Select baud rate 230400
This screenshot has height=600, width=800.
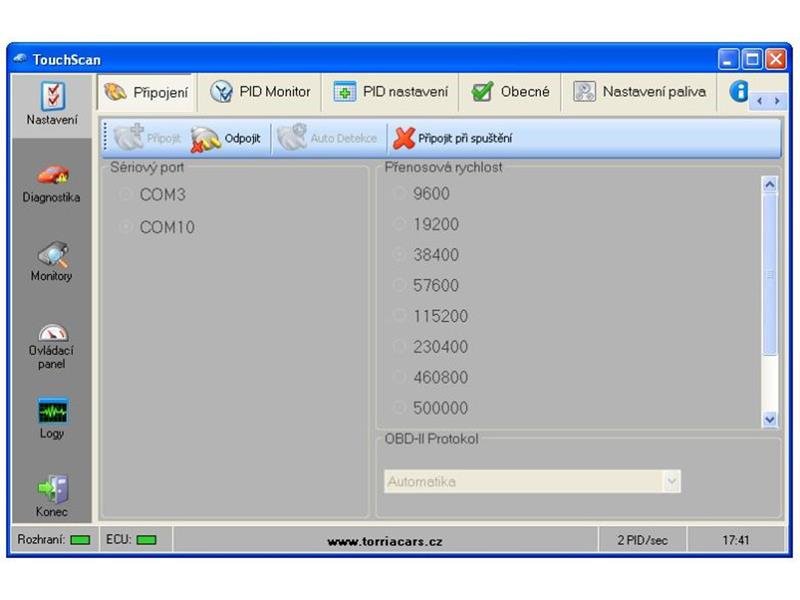click(431, 346)
